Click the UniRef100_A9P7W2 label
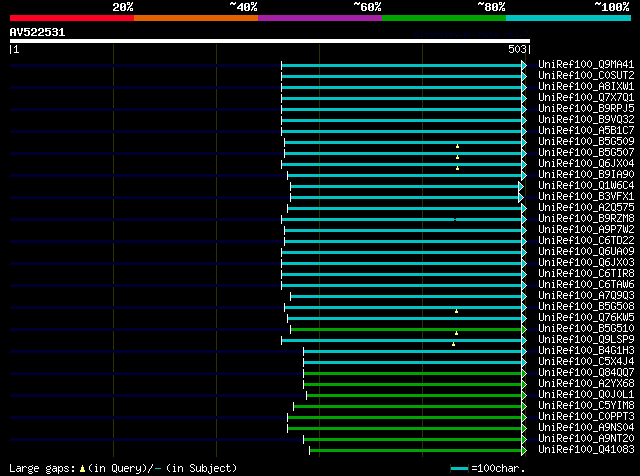640x476 pixels. click(586, 230)
